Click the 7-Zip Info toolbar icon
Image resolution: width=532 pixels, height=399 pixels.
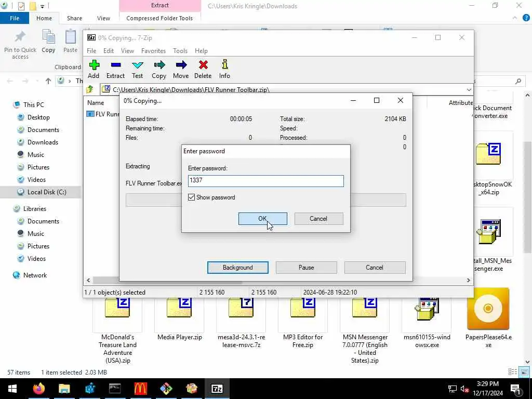224,64
